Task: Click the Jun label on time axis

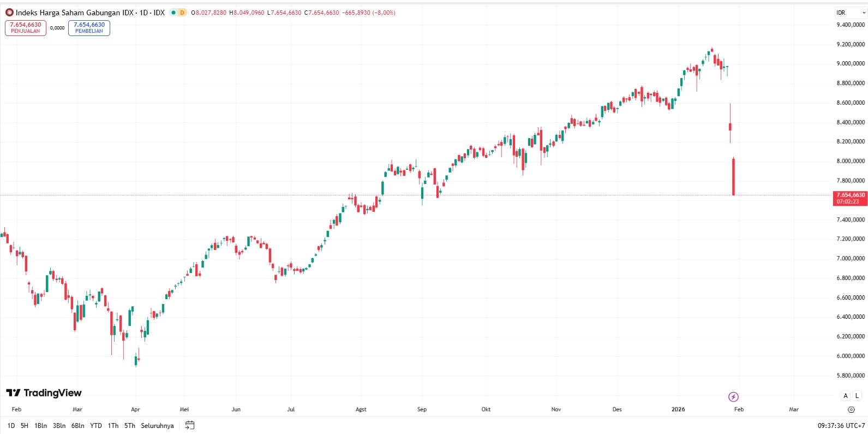Action: 236,409
